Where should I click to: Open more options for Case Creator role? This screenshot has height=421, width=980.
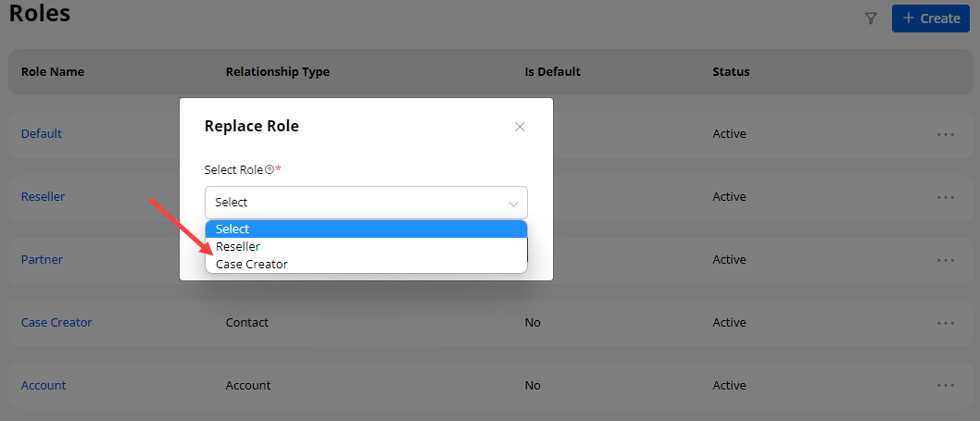(945, 323)
